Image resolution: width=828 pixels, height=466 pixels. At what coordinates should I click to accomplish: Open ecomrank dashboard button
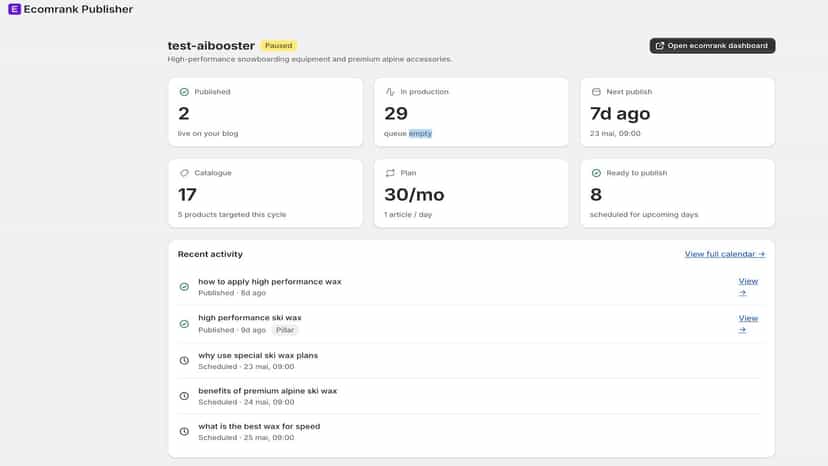(x=712, y=45)
